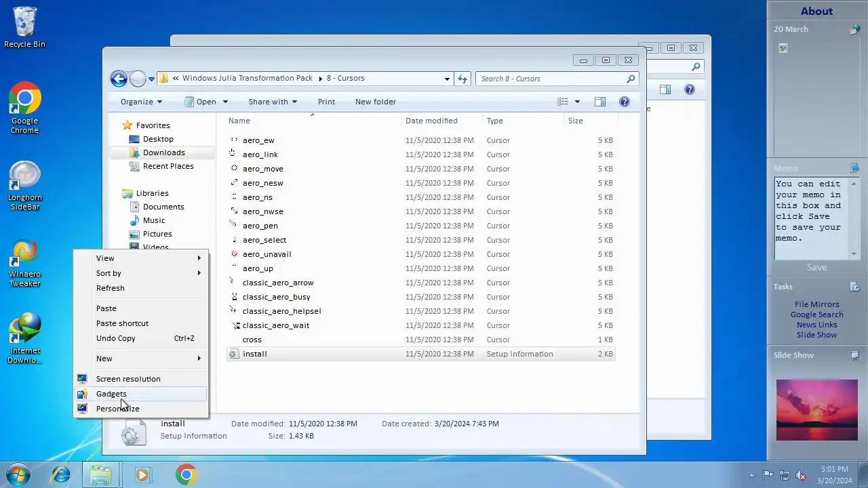The image size is (868, 488).
Task: Select Downloads in Favorites pane
Action: point(163,152)
